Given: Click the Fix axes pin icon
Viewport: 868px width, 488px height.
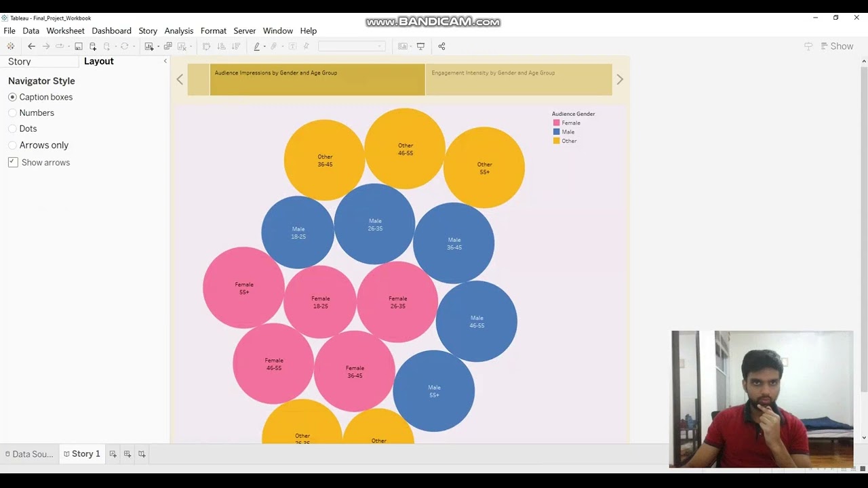Looking at the screenshot, I should 307,46.
